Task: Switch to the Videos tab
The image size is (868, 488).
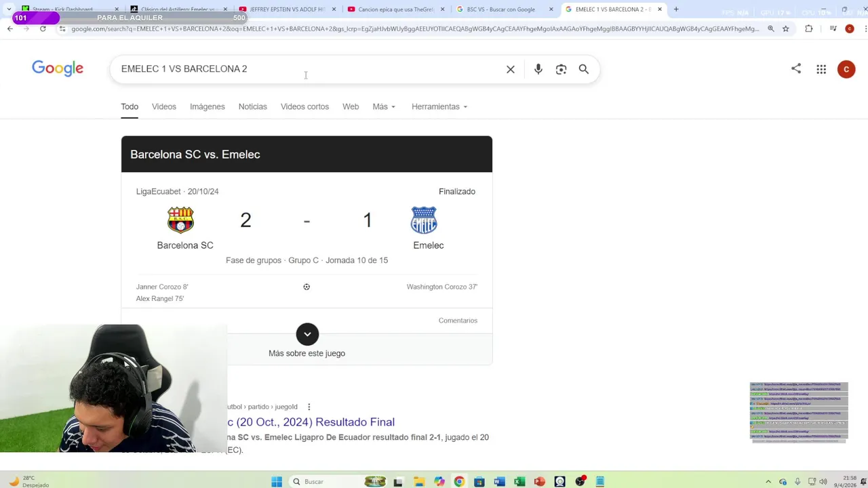Action: tap(164, 106)
